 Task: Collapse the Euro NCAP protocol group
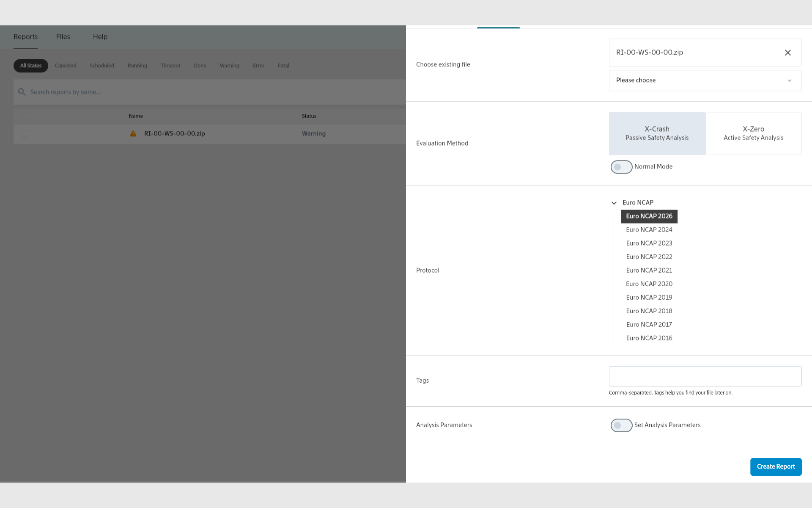tap(614, 203)
